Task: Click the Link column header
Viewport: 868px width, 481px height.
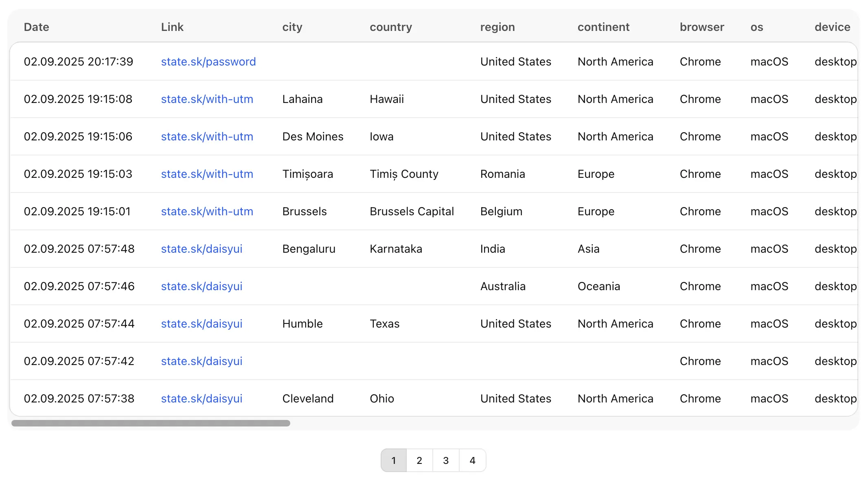Action: [172, 27]
